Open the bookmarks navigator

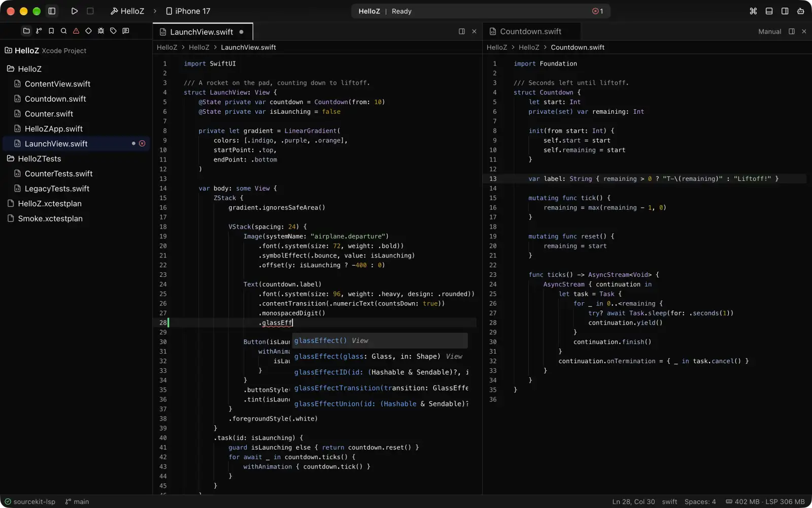(51, 31)
